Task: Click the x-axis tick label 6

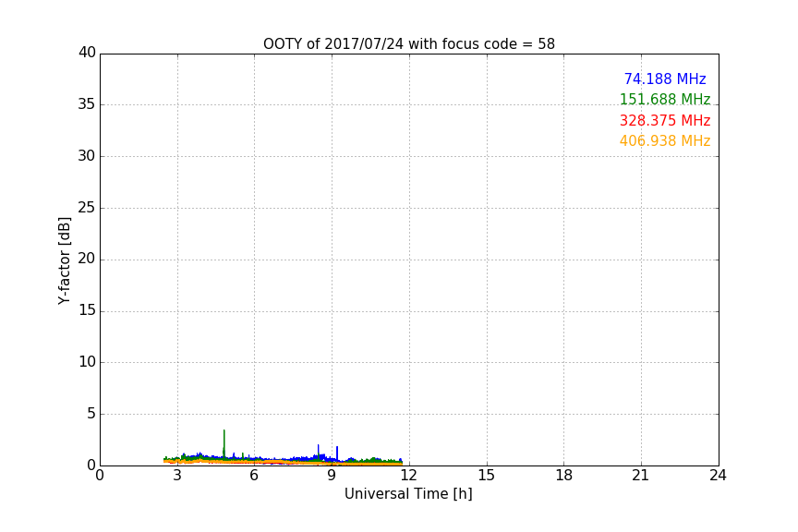Action: pyautogui.click(x=254, y=476)
